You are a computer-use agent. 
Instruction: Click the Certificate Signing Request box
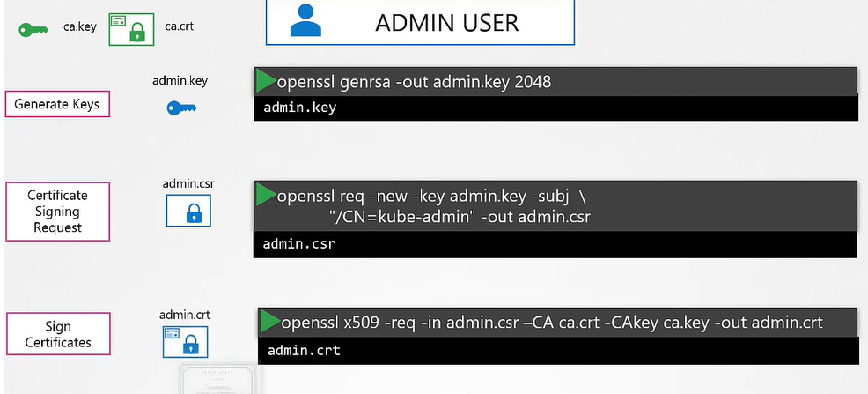[57, 212]
